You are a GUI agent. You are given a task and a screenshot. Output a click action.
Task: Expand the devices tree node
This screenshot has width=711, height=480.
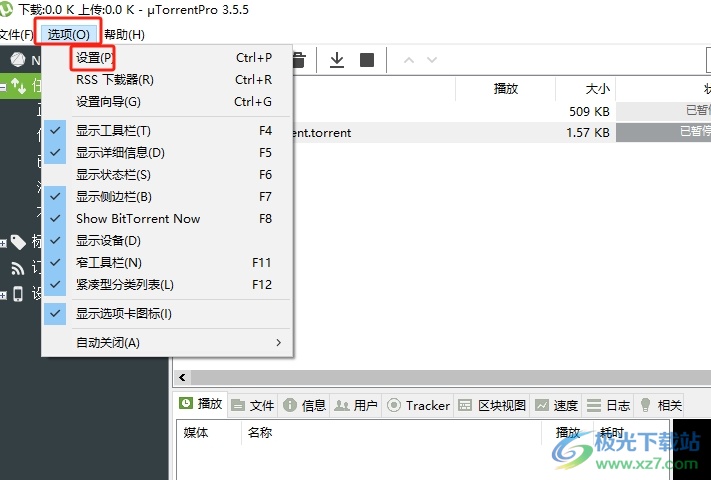(x=3, y=296)
